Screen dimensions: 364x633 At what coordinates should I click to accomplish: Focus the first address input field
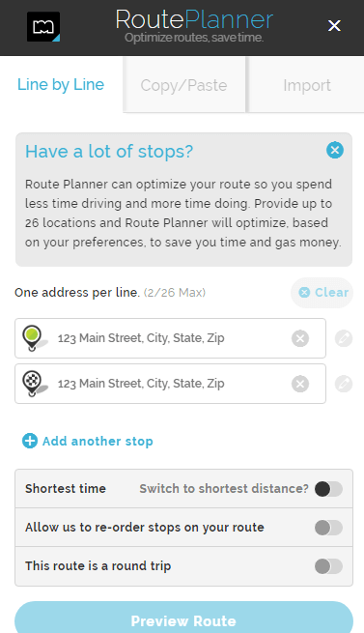coord(170,338)
